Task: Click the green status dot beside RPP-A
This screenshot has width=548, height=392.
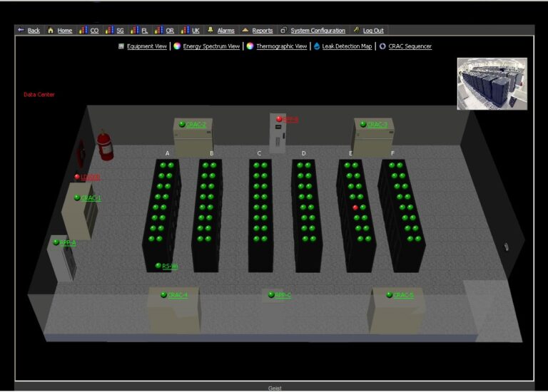Action: coord(56,242)
